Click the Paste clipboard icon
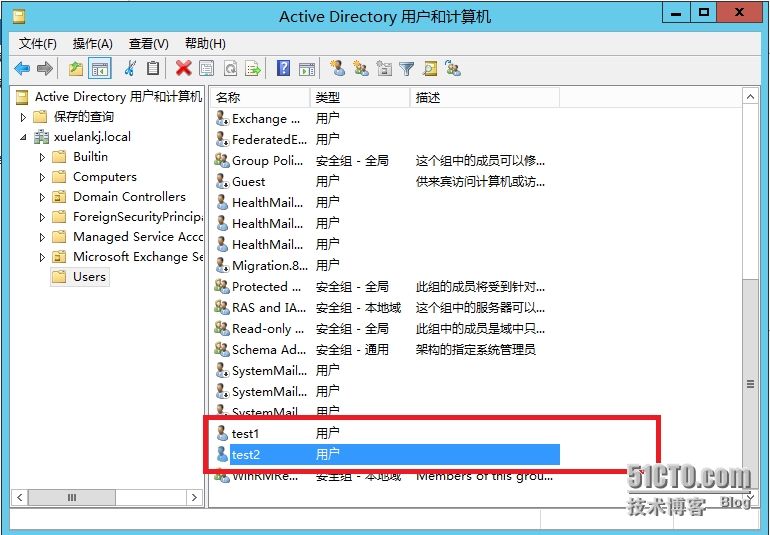This screenshot has width=770, height=535. click(x=153, y=68)
